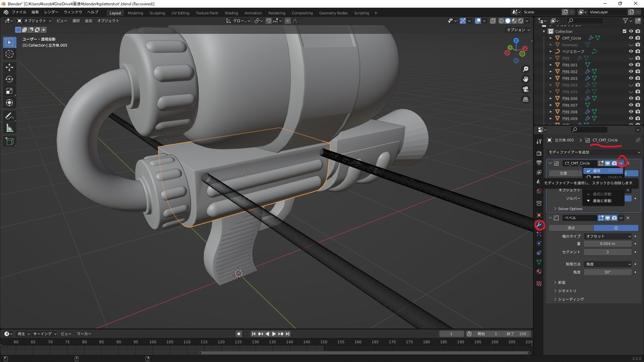Screen dimensions: 644x362
Task: Toggle camera view icon in viewport
Action: pyautogui.click(x=525, y=89)
